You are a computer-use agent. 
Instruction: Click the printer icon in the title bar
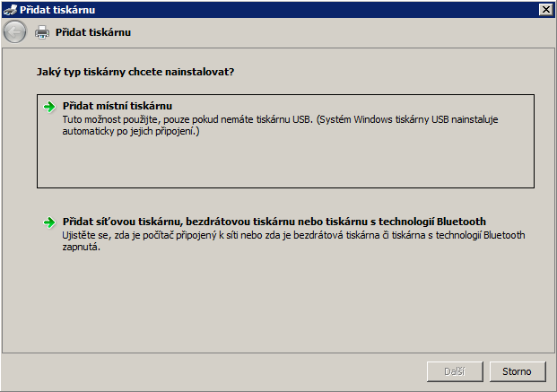point(10,10)
